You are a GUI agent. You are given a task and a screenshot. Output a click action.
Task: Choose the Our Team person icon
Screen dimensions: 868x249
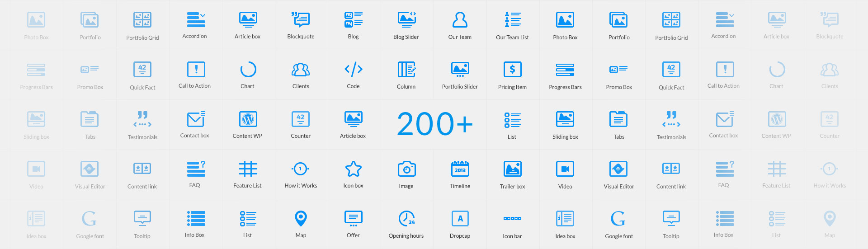click(x=460, y=20)
